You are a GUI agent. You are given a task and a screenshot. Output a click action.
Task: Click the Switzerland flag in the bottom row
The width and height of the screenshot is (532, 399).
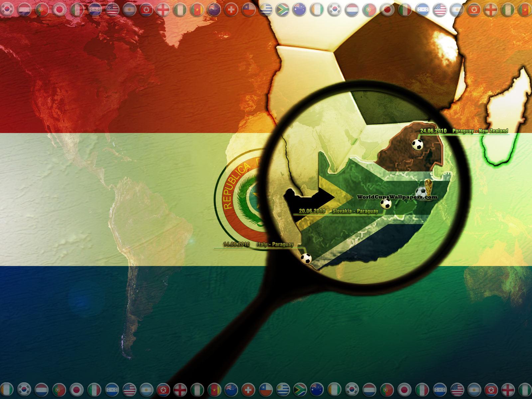click(x=248, y=389)
